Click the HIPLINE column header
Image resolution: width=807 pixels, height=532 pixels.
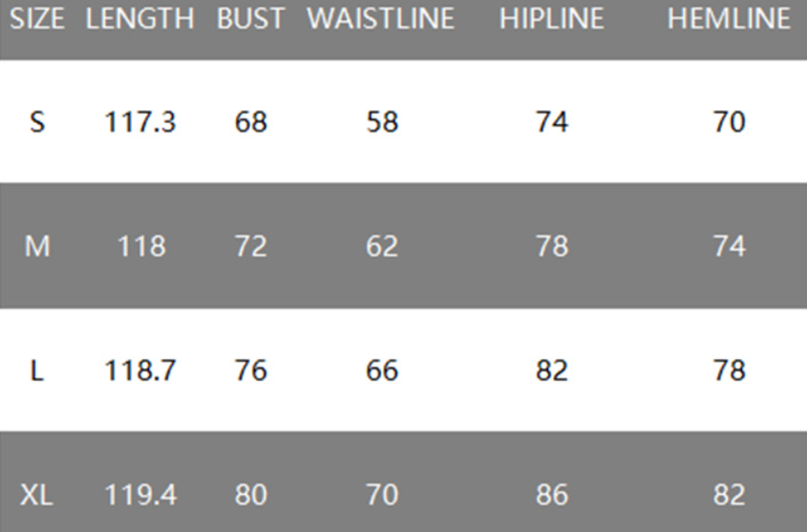[552, 19]
